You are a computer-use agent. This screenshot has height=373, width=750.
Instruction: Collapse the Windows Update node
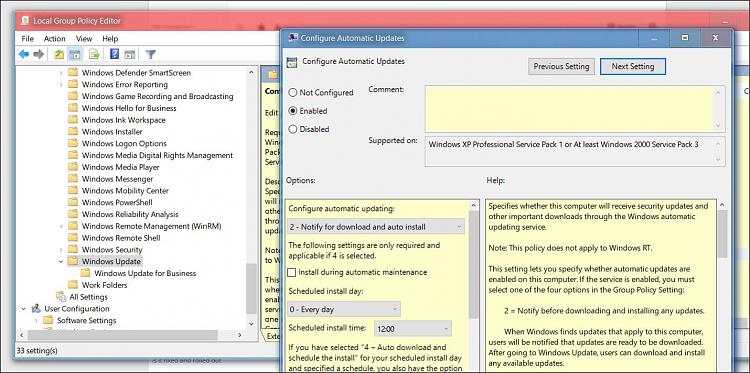coord(61,261)
